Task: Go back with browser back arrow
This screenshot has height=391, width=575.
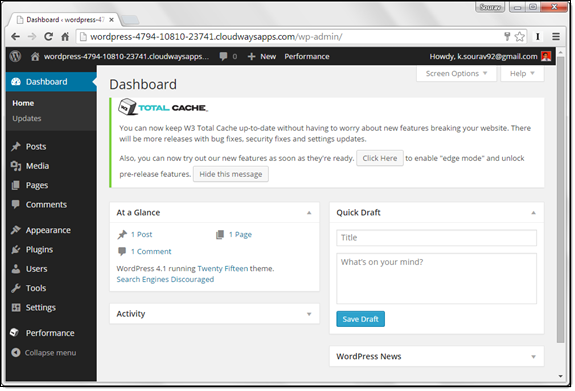Action: click(15, 37)
